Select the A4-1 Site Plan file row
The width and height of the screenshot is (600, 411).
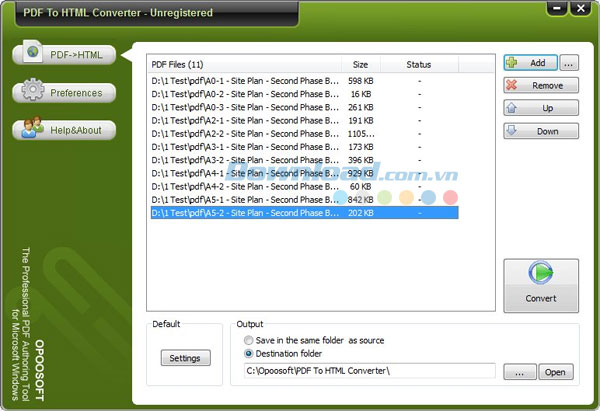(304, 173)
